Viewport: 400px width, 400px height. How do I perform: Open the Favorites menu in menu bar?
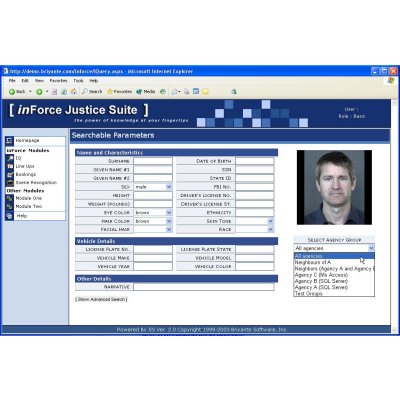58,81
